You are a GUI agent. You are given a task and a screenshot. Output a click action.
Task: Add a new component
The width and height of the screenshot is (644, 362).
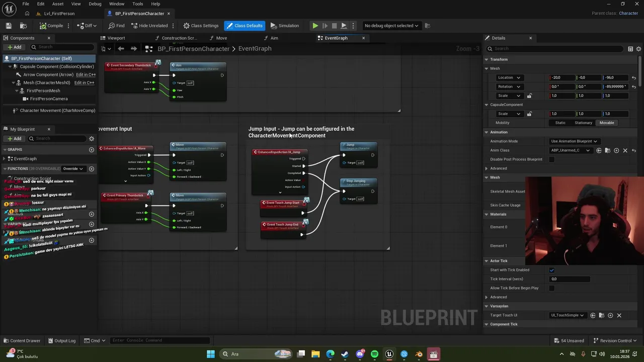(x=14, y=47)
